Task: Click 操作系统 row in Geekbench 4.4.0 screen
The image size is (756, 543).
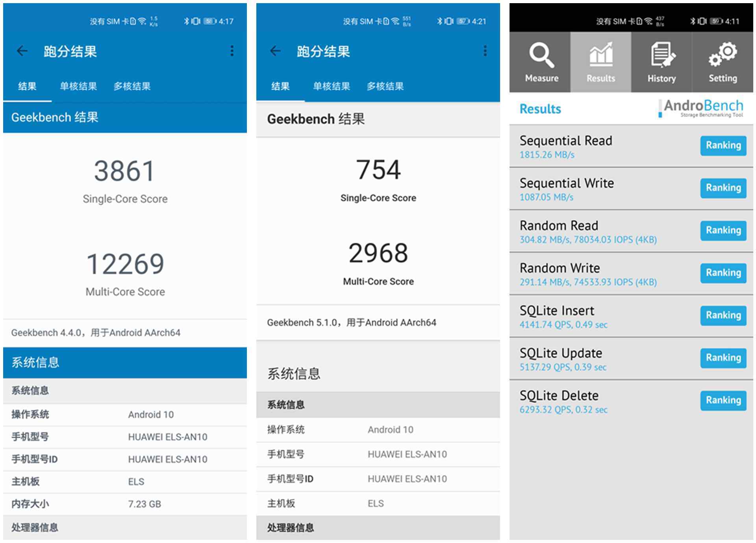Action: click(125, 415)
